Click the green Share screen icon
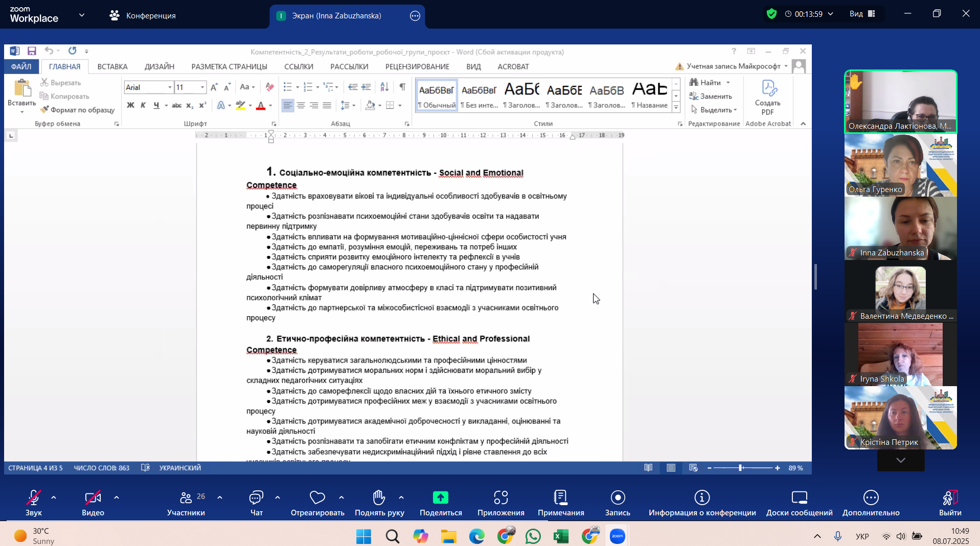 point(440,497)
